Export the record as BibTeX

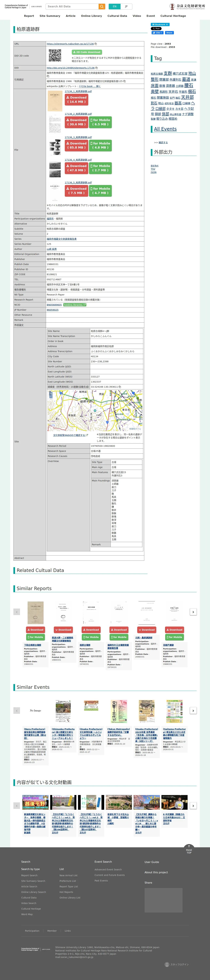[154, 166]
